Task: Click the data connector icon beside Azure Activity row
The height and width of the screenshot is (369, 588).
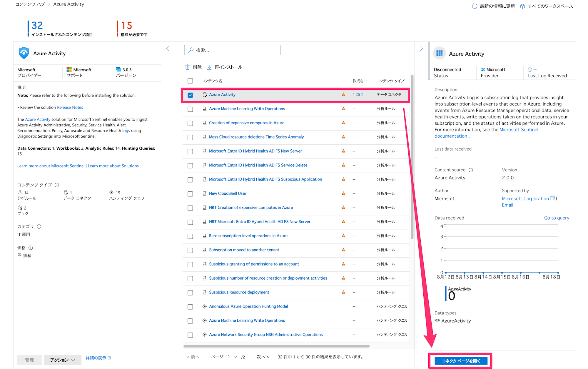Action: 205,95
